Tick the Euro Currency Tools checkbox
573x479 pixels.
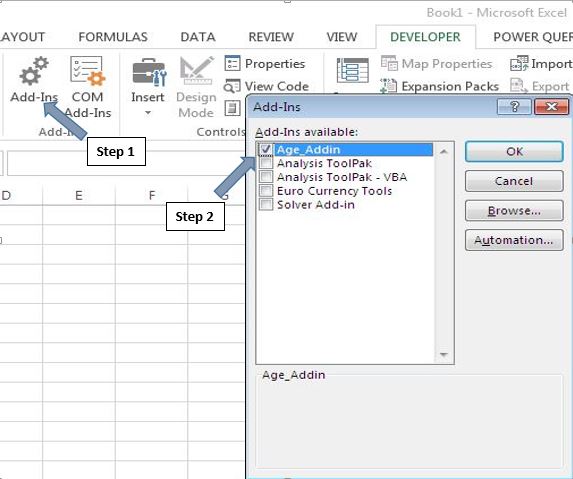(x=266, y=191)
